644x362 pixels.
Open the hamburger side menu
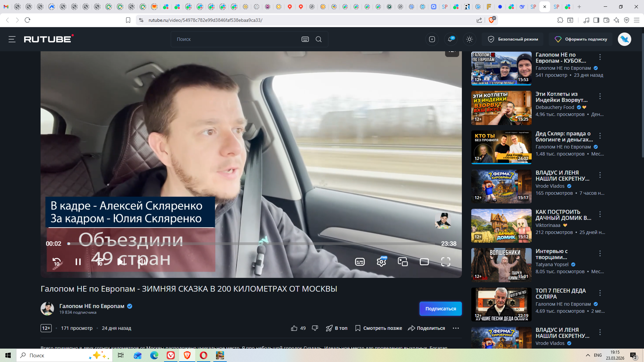click(12, 39)
